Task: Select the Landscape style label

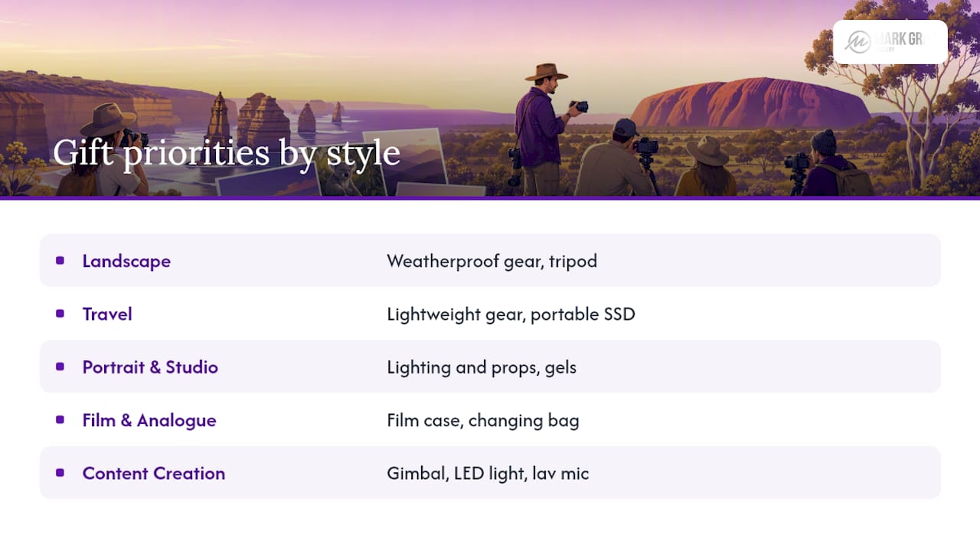Action: pyautogui.click(x=126, y=261)
